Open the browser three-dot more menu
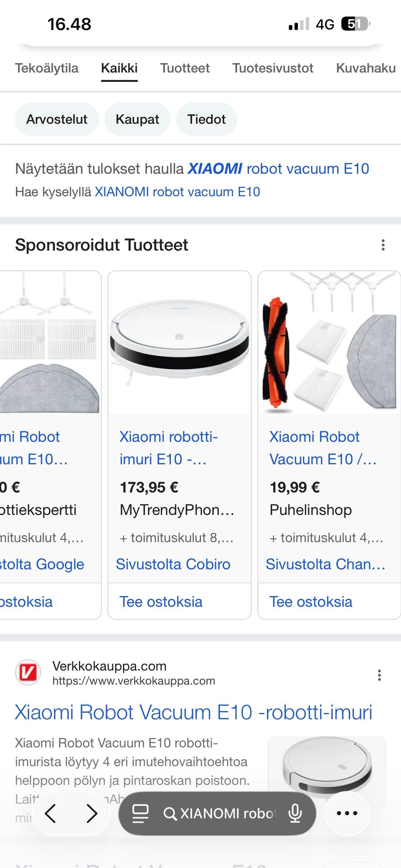The image size is (401, 868). point(347,813)
